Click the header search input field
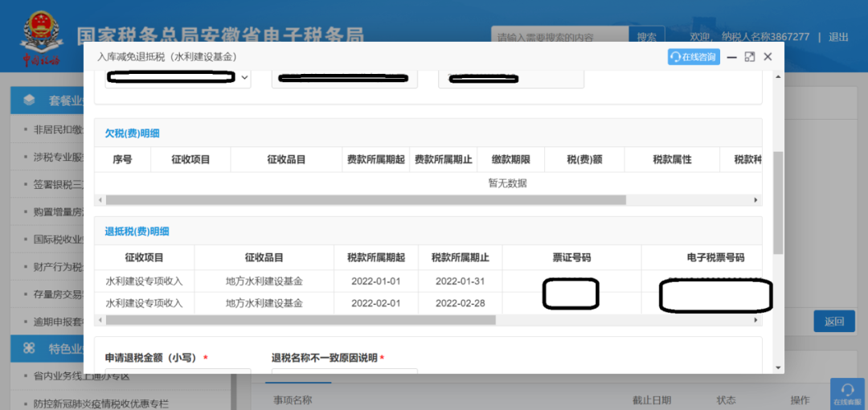The width and height of the screenshot is (868, 410). point(560,37)
